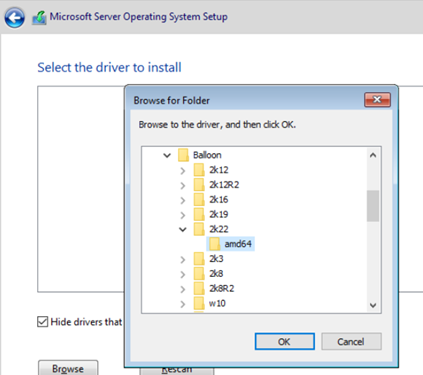Expand the 2k19 folder
Viewport: 423px width, 375px height.
[183, 215]
